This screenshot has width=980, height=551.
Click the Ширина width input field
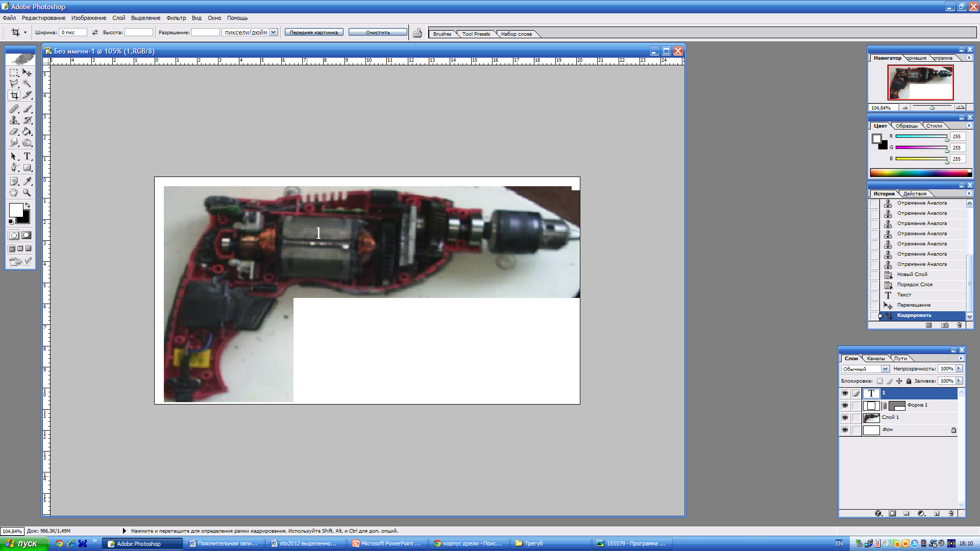[x=73, y=32]
